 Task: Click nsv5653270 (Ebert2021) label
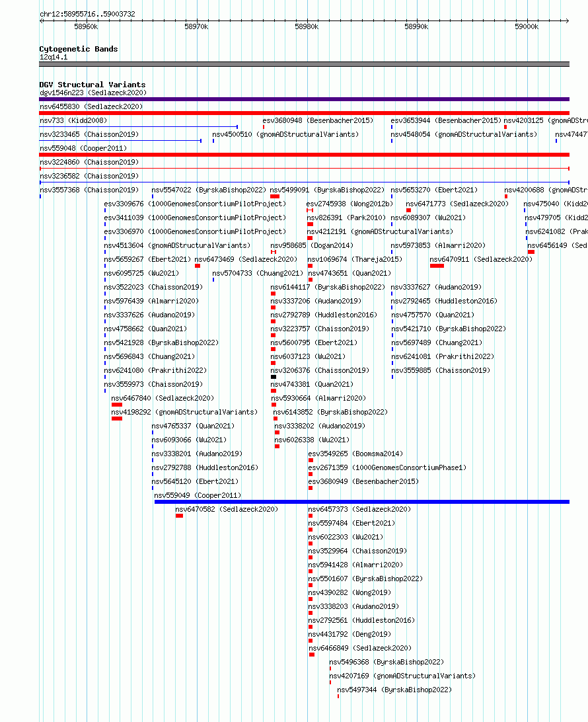pyautogui.click(x=434, y=190)
